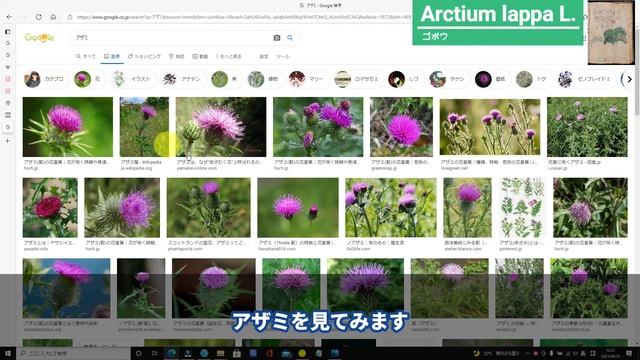Switch to the すべて search tab
640x360 pixels.
coord(86,56)
